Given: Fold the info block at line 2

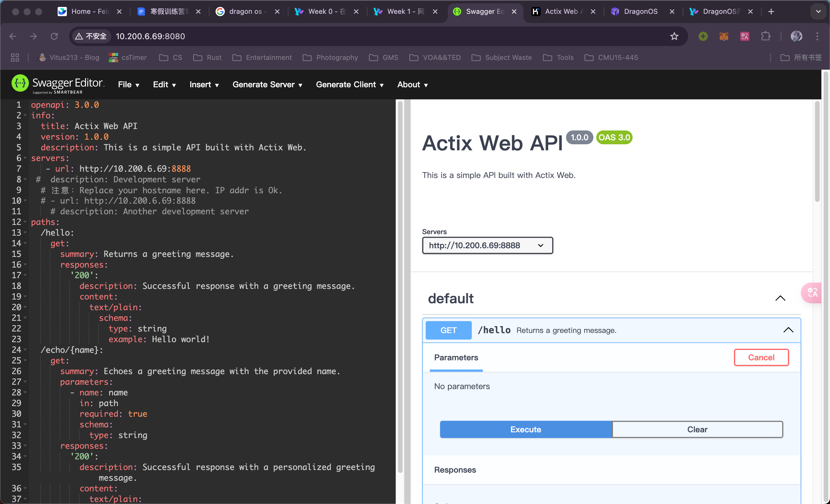Looking at the screenshot, I should 25,115.
